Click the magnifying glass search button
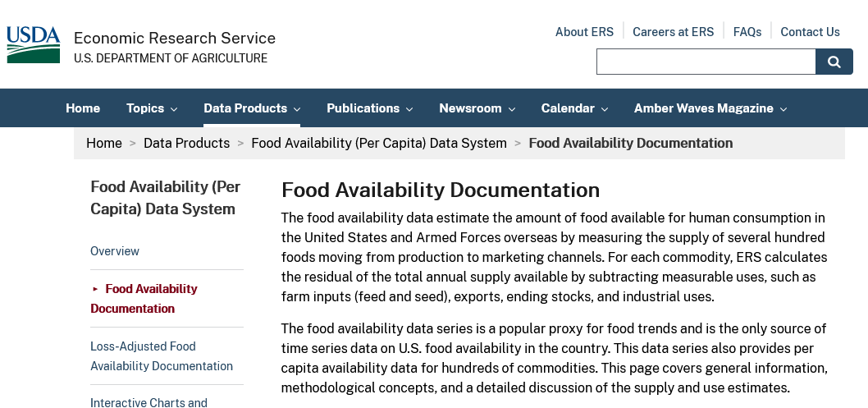The image size is (868, 408). [834, 62]
